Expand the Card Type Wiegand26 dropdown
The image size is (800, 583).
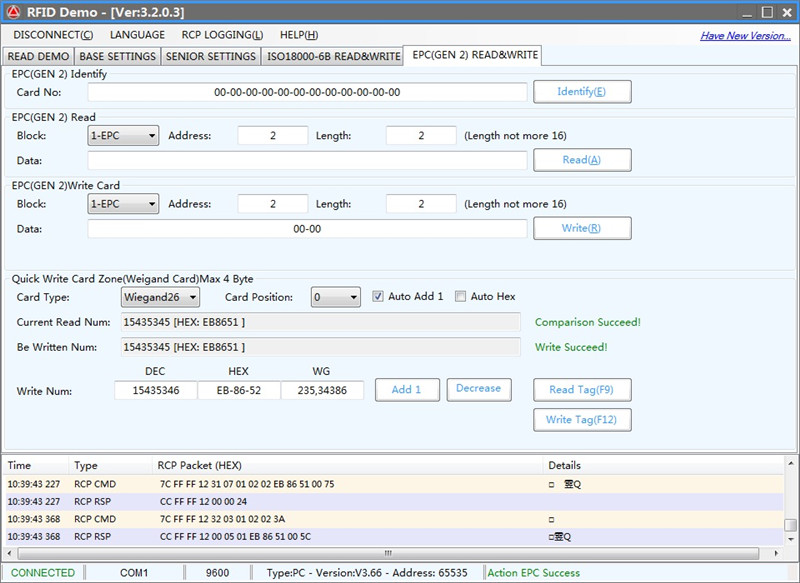tap(160, 297)
